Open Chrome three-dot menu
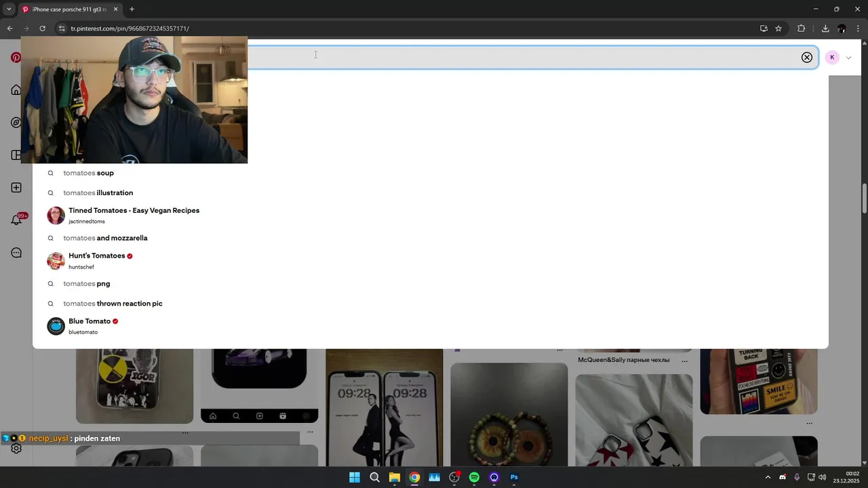The height and width of the screenshot is (488, 868). tap(859, 28)
